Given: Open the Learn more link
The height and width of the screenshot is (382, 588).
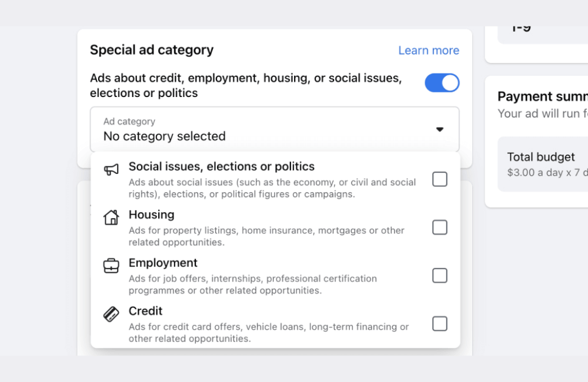Looking at the screenshot, I should pos(429,51).
